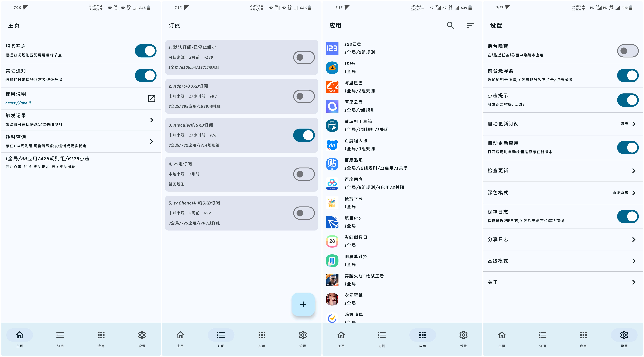Tap the grid icon on 应用 screen nav bar
Viewport: 644px width, 357px height.
tap(423, 335)
